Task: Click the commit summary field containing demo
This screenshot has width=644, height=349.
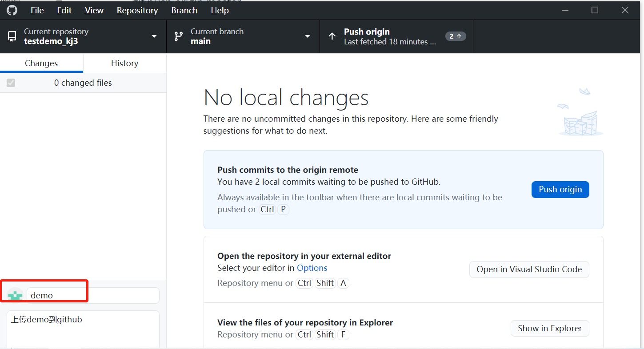Action: pos(92,295)
